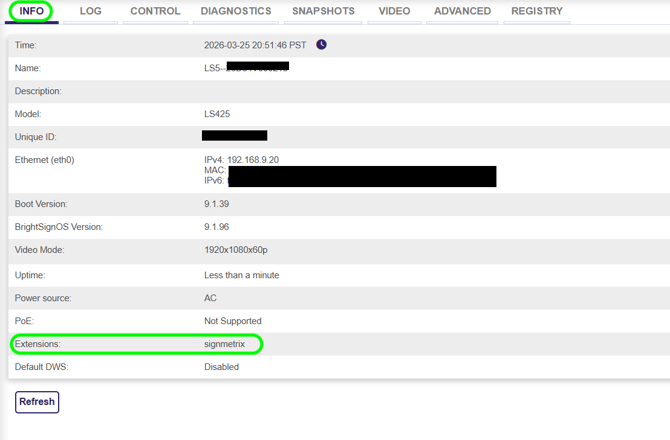
Task: Select the BrightSignOS version 9.1.96 text
Action: tap(216, 227)
